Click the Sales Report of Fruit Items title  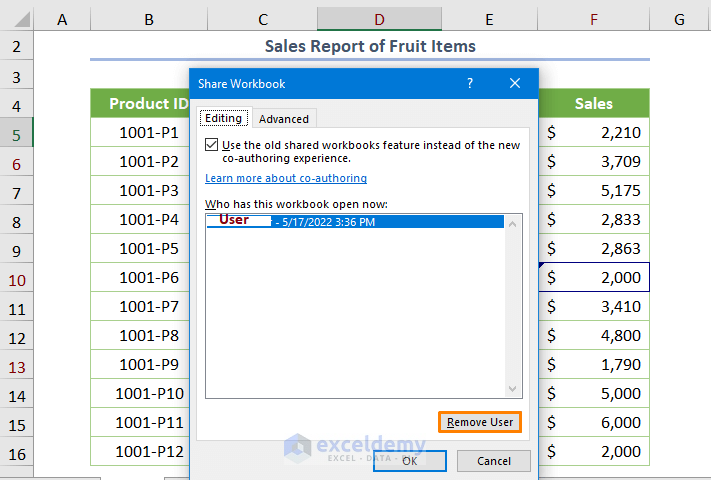tap(370, 46)
